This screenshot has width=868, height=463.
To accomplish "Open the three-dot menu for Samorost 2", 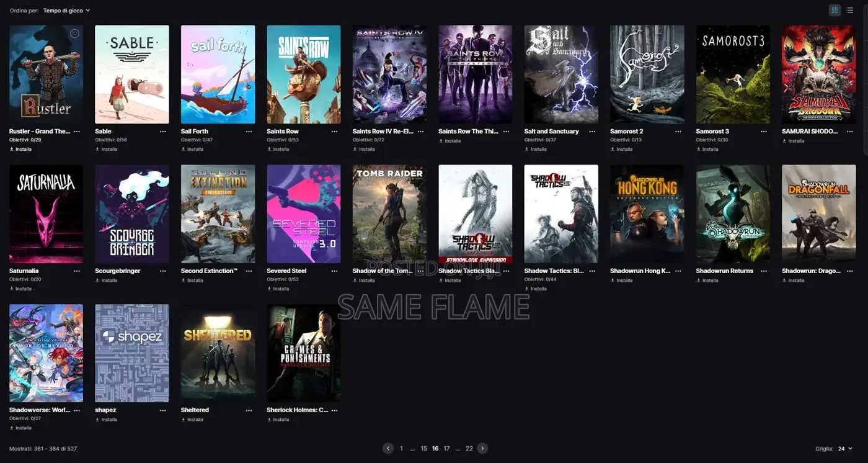I will (678, 132).
